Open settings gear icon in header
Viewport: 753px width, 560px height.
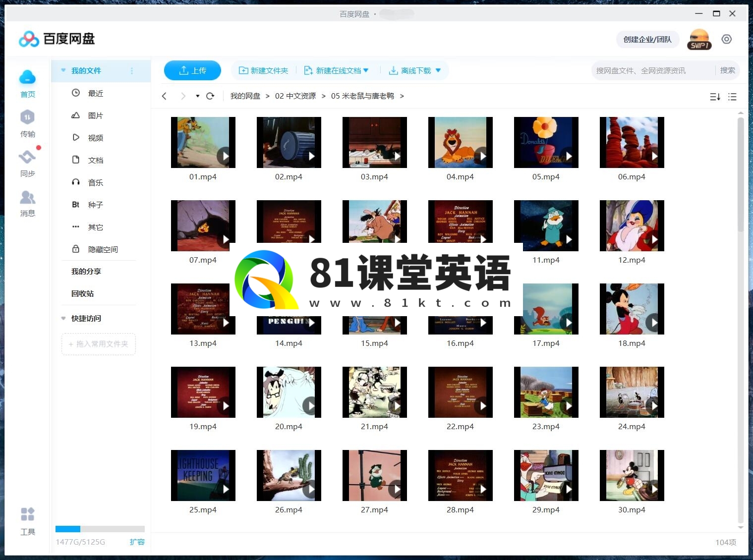[x=727, y=39]
